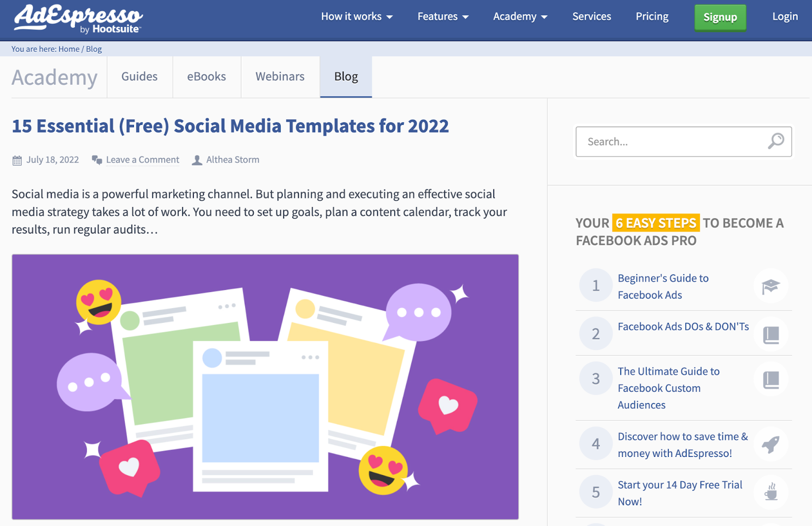Screen dimensions: 812x526
Task: Click the search magnifier icon
Action: pyautogui.click(x=775, y=141)
